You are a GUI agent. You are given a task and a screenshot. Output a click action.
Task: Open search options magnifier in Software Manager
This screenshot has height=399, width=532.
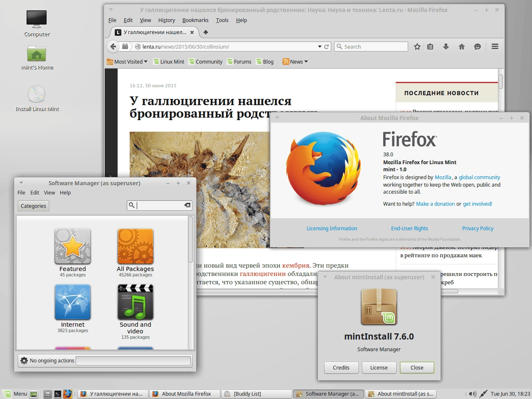(131, 205)
